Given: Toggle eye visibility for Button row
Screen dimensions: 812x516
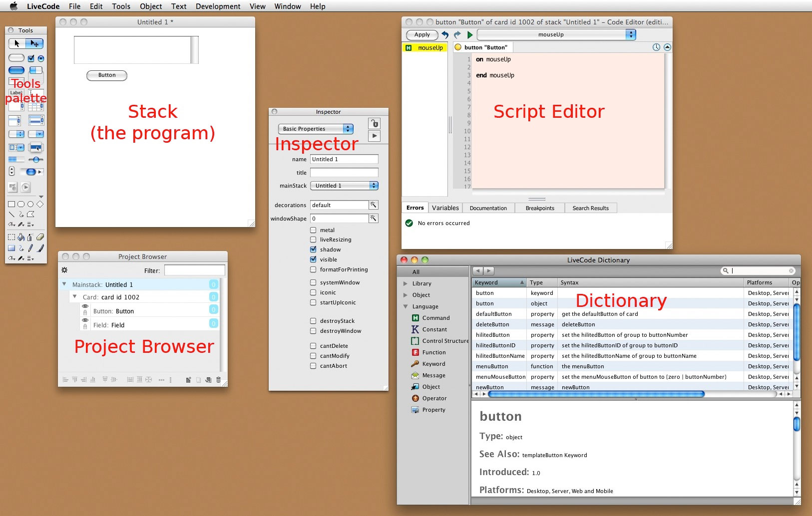Looking at the screenshot, I should 85,306.
